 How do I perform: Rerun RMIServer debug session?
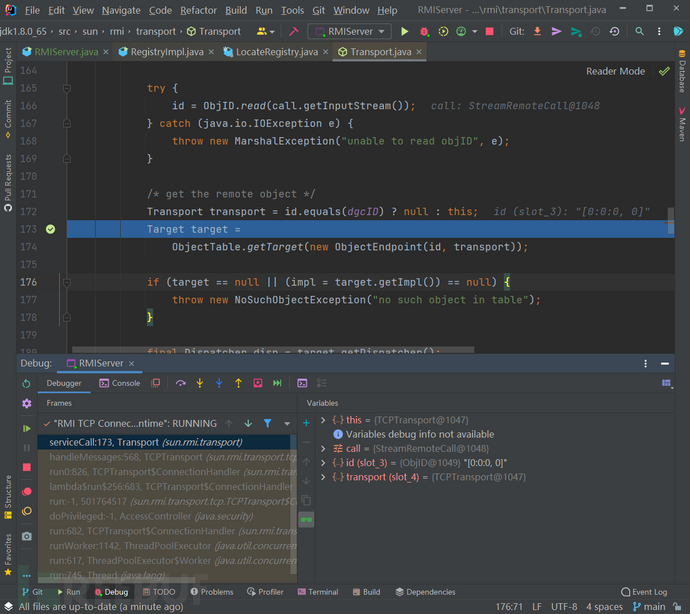pos(26,383)
